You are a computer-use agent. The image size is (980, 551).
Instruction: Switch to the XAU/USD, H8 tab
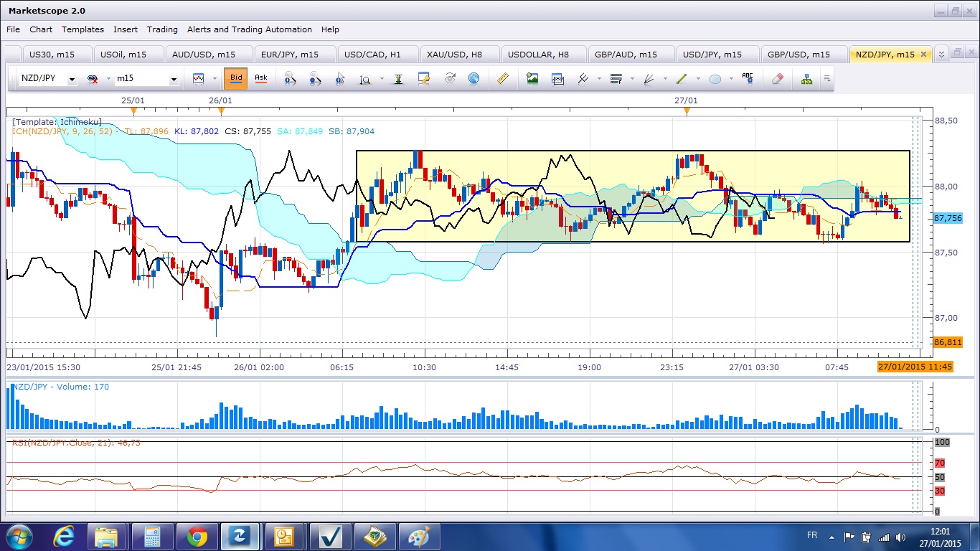click(x=454, y=55)
